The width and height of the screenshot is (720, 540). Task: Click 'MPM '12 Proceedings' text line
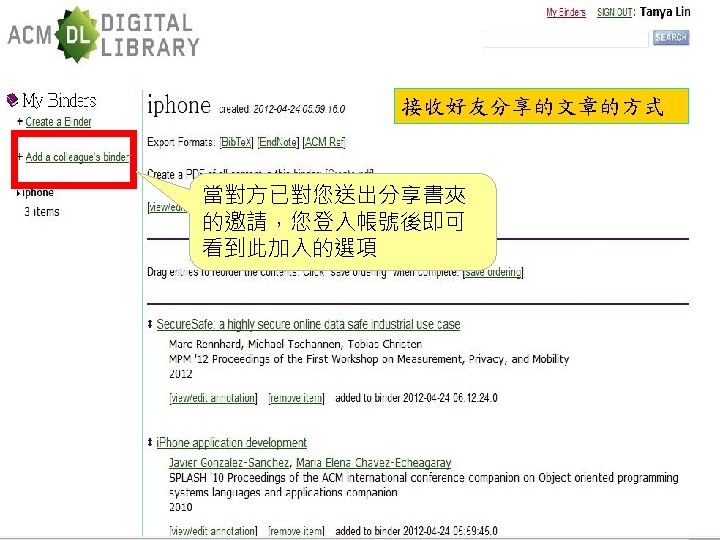tap(369, 359)
